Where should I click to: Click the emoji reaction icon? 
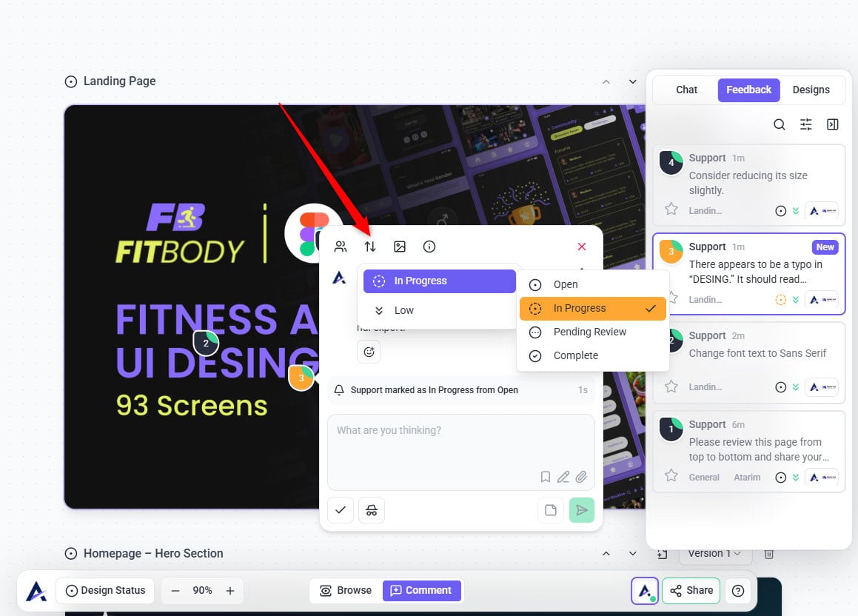point(369,352)
